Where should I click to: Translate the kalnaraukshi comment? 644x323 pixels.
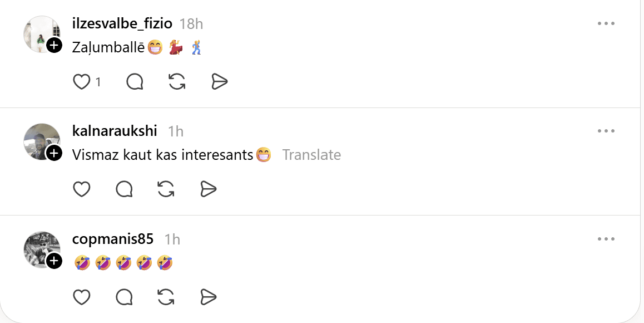pyautogui.click(x=311, y=155)
